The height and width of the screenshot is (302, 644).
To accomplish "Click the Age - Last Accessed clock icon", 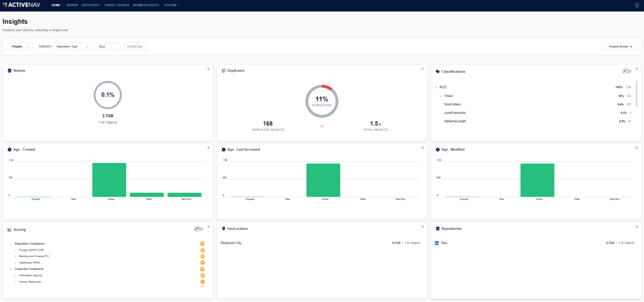I will click(x=224, y=150).
